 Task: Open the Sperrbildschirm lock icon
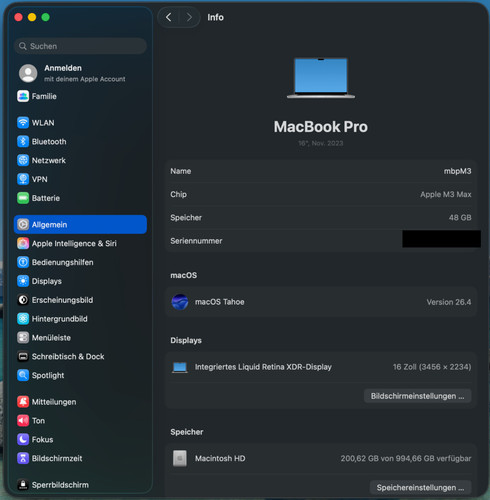click(x=23, y=485)
